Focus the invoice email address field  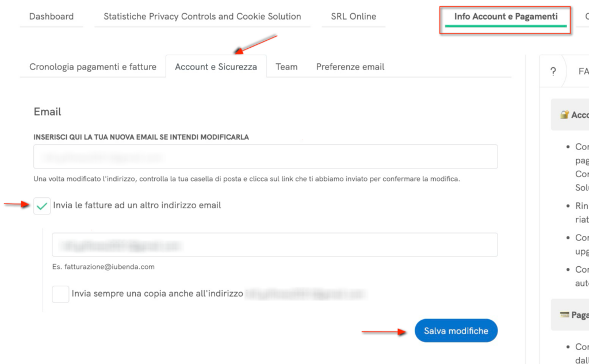pos(274,245)
